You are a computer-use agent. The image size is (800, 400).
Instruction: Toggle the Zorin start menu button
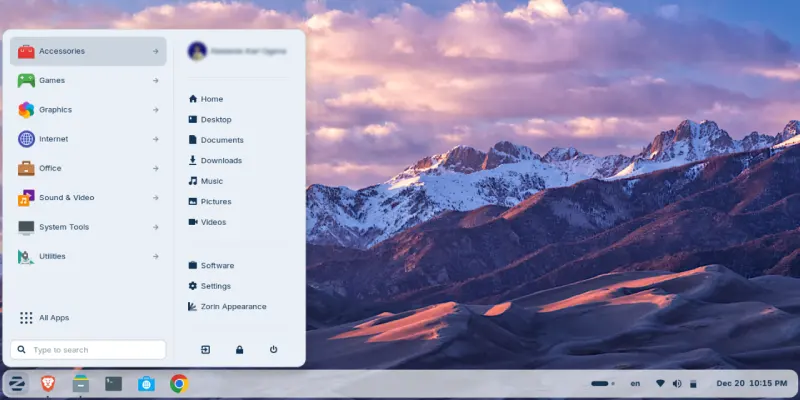coord(17,383)
